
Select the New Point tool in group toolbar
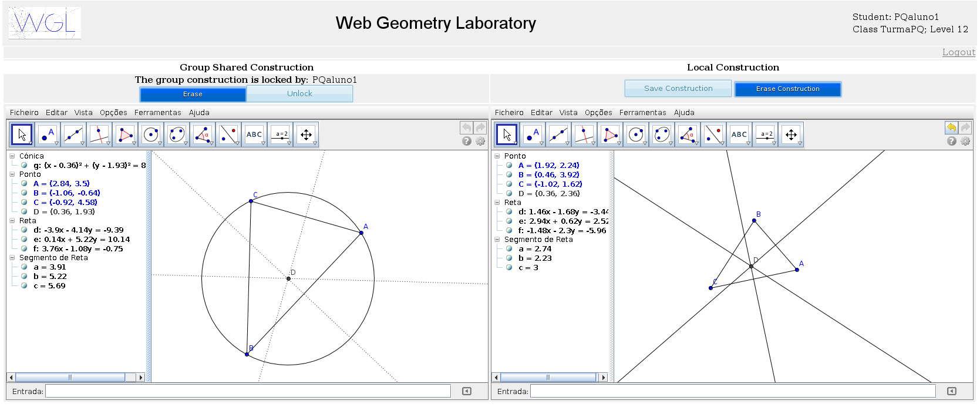tap(48, 134)
